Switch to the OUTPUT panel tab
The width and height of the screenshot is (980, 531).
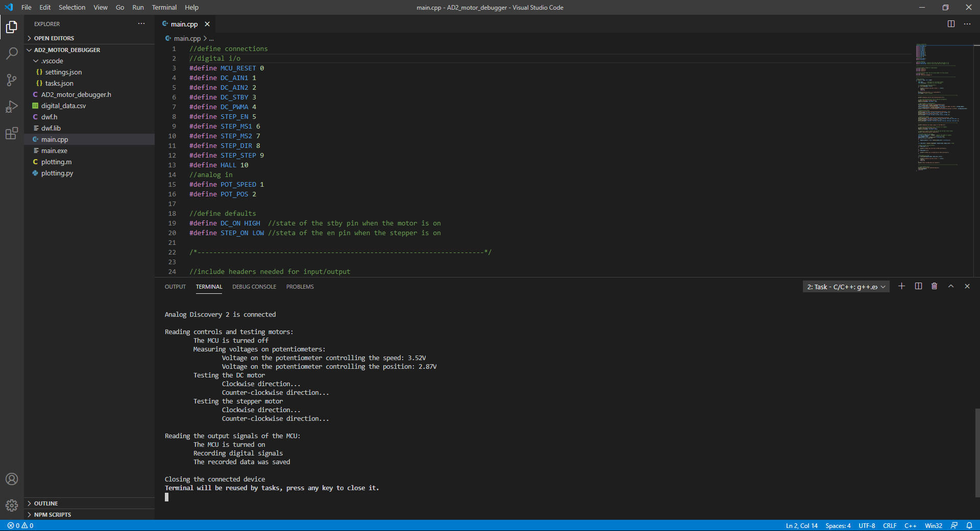[x=175, y=287]
